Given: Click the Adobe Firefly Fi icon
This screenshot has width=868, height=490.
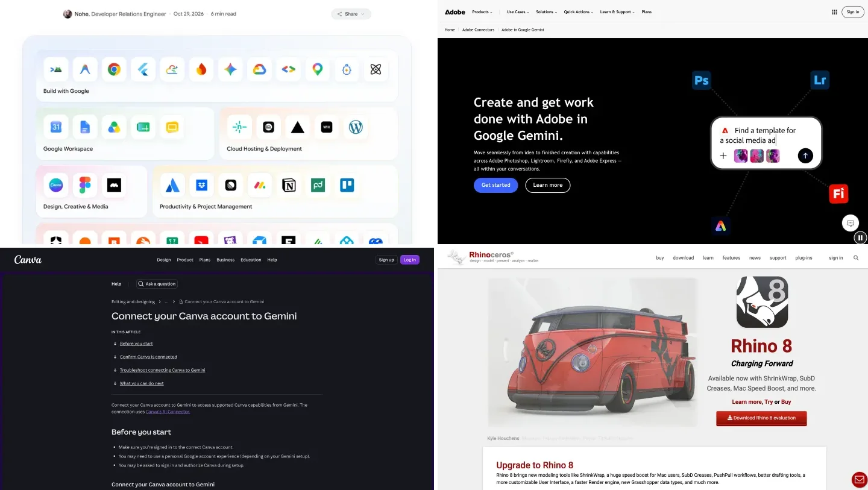Looking at the screenshot, I should click(x=838, y=193).
